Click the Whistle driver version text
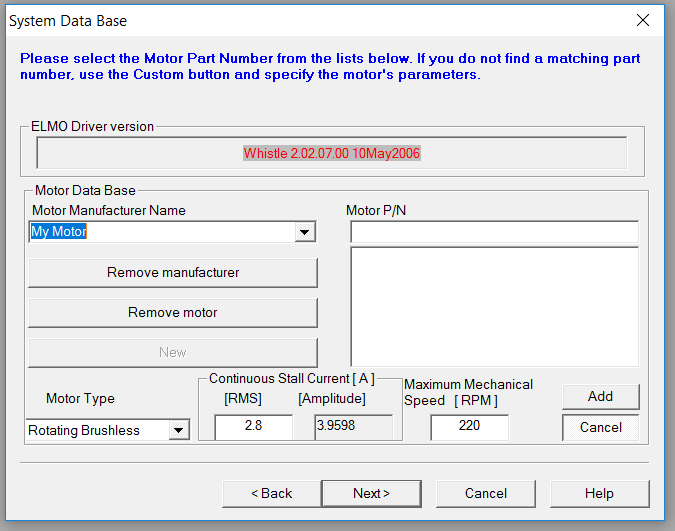The height and width of the screenshot is (531, 675). pos(331,153)
